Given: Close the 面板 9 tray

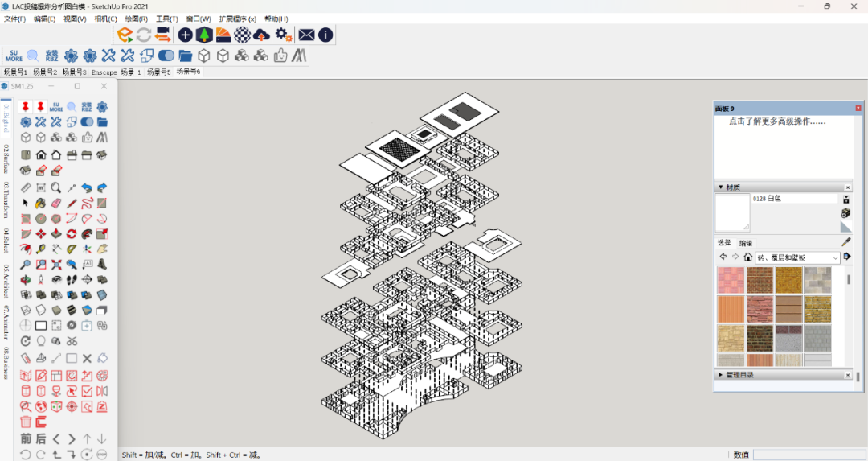Looking at the screenshot, I should (x=858, y=108).
